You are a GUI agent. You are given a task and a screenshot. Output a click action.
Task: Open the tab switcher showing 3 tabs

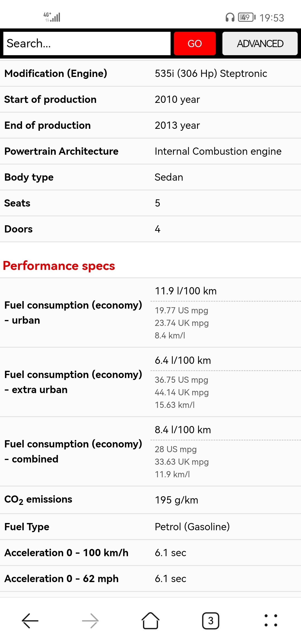211,621
